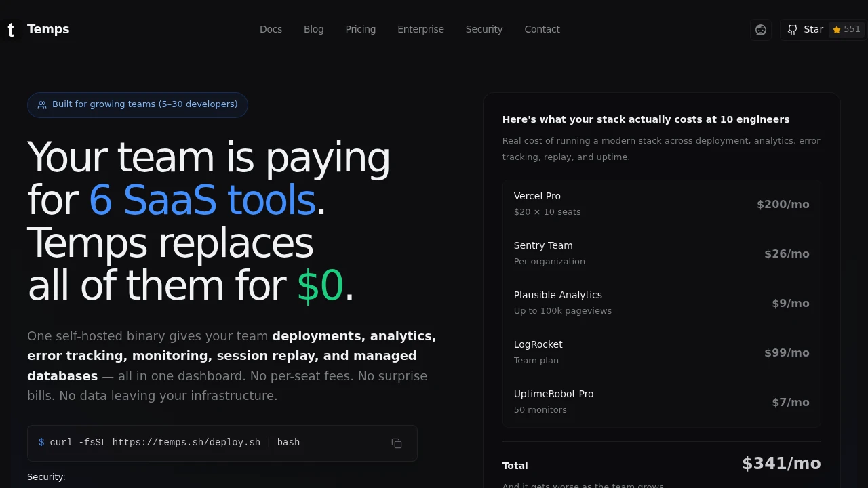This screenshot has height=488, width=868.
Task: Click the Temps brand name
Action: (48, 29)
